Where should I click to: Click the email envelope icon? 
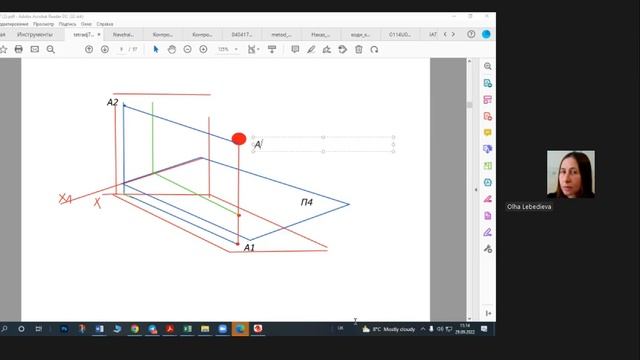pos(35,49)
